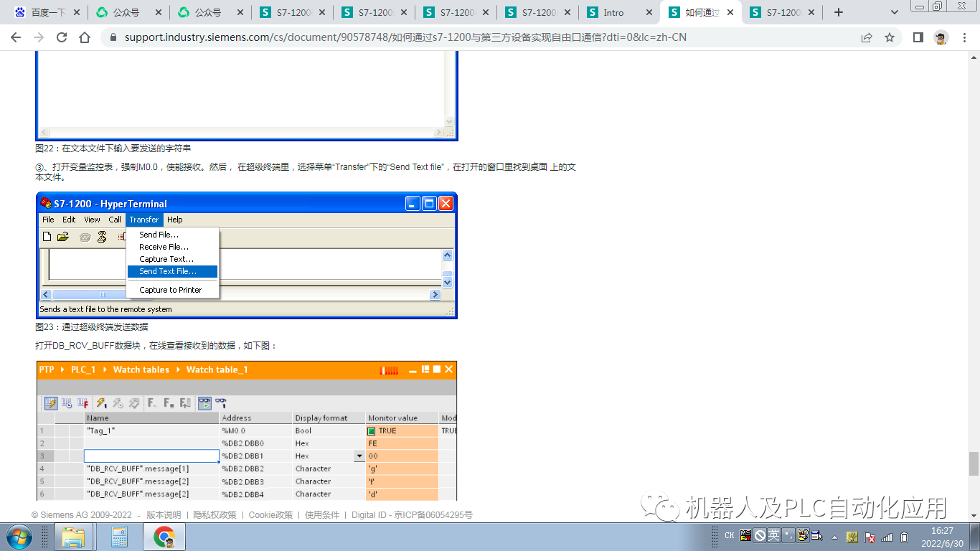
Task: Close the active 如何通过 tab
Action: tap(730, 12)
